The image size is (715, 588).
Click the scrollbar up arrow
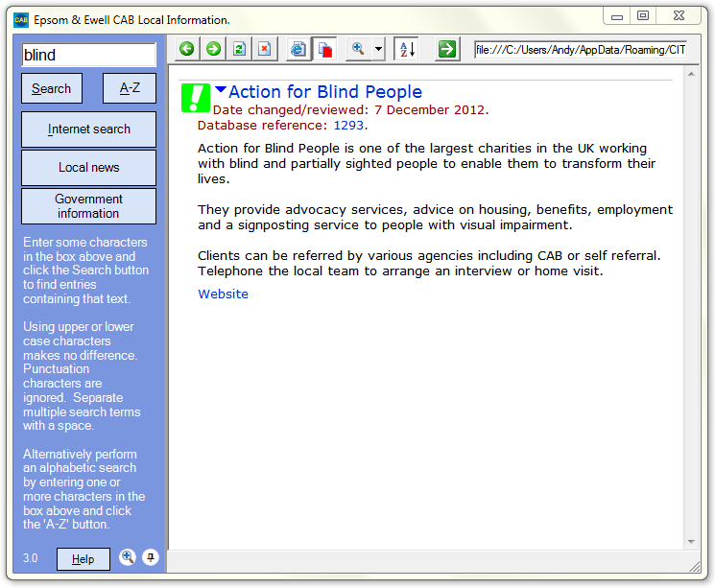(x=691, y=74)
